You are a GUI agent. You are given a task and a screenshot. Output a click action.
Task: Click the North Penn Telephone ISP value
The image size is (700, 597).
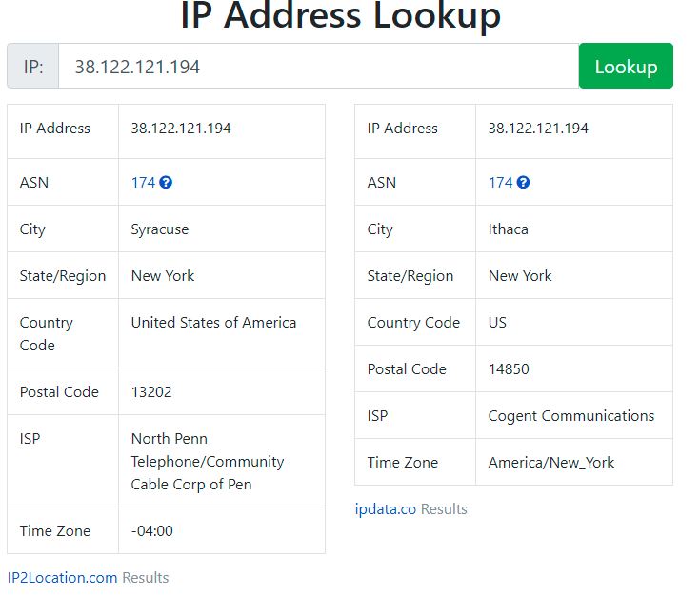pyautogui.click(x=208, y=462)
